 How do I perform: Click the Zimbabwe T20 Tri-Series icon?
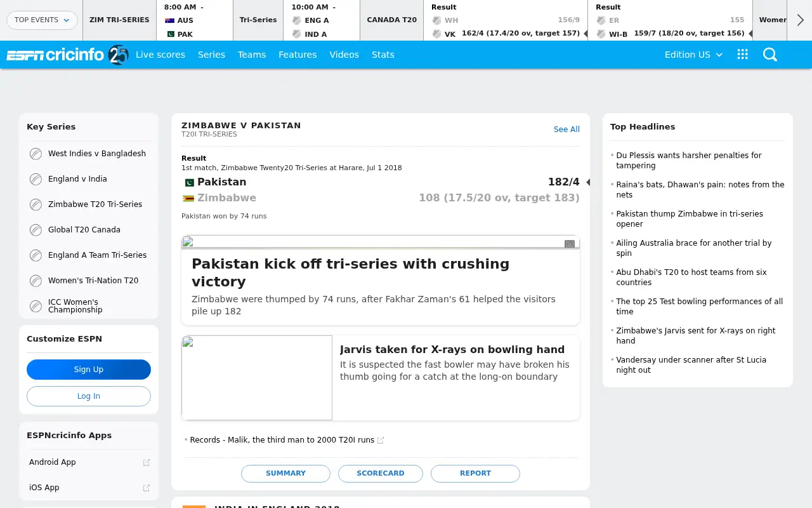(x=36, y=204)
